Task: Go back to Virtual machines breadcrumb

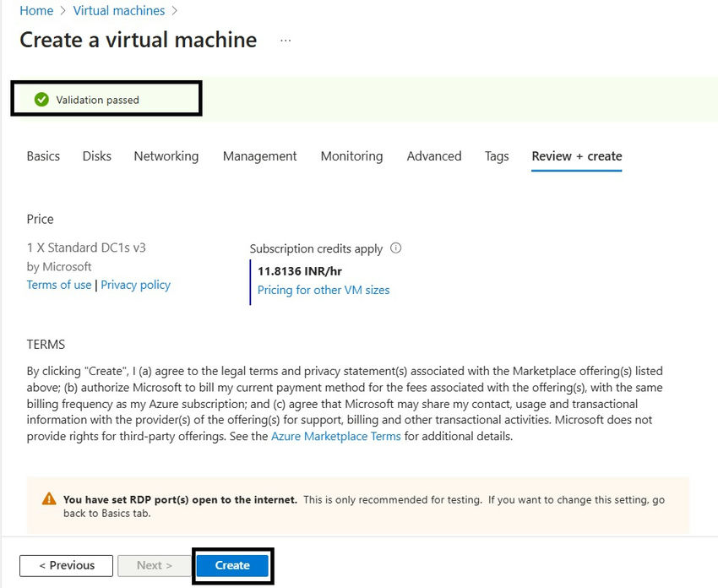Action: pos(119,11)
